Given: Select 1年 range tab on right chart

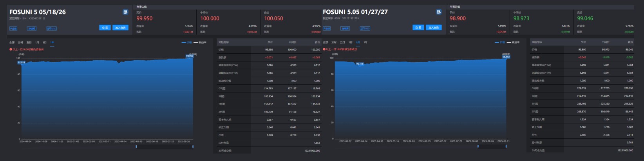Looking at the screenshot, I should pos(365,42).
